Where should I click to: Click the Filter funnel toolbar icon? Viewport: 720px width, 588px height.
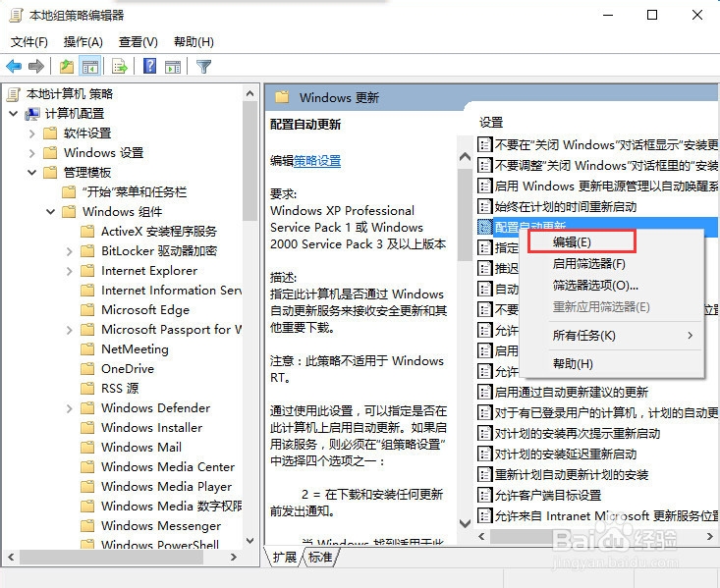tap(203, 67)
